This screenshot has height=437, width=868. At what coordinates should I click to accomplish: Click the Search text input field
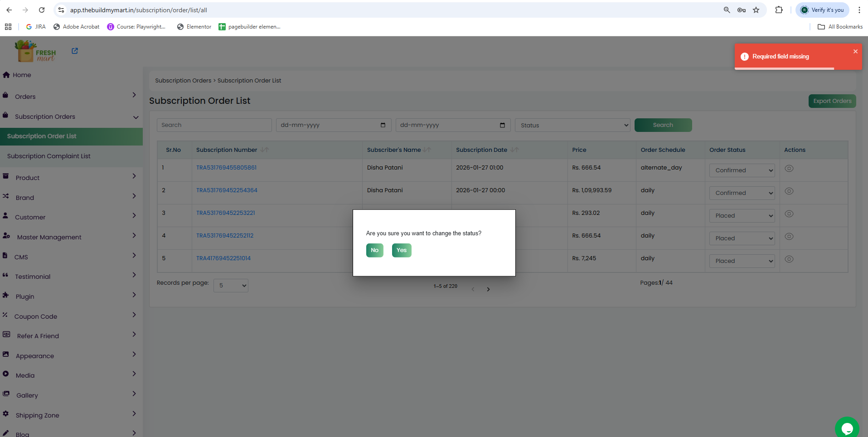[214, 125]
